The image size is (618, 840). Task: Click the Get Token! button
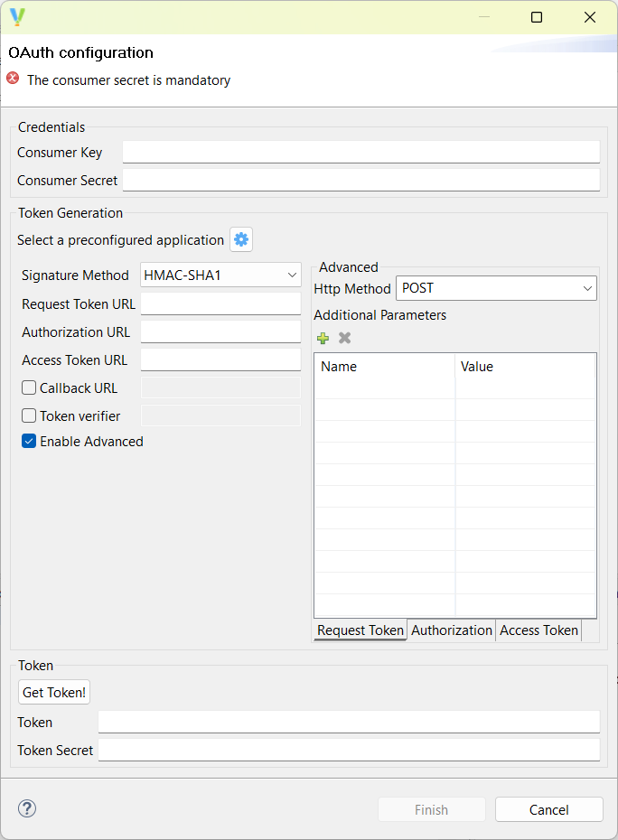[x=53, y=692]
